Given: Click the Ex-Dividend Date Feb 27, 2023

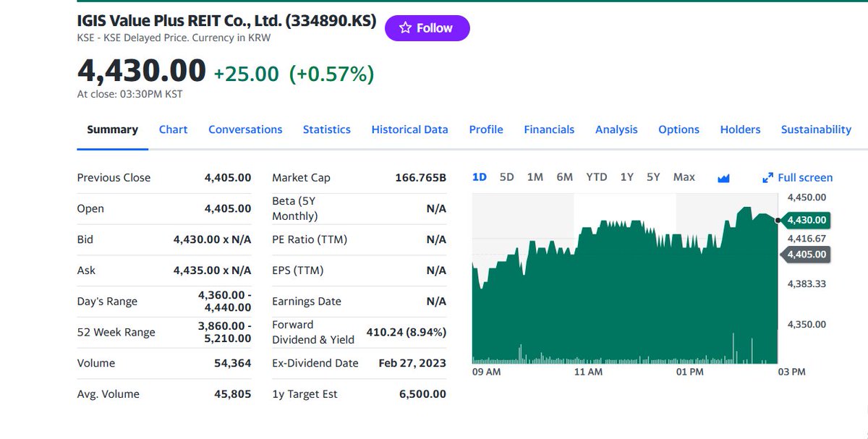Looking at the screenshot, I should point(412,363).
